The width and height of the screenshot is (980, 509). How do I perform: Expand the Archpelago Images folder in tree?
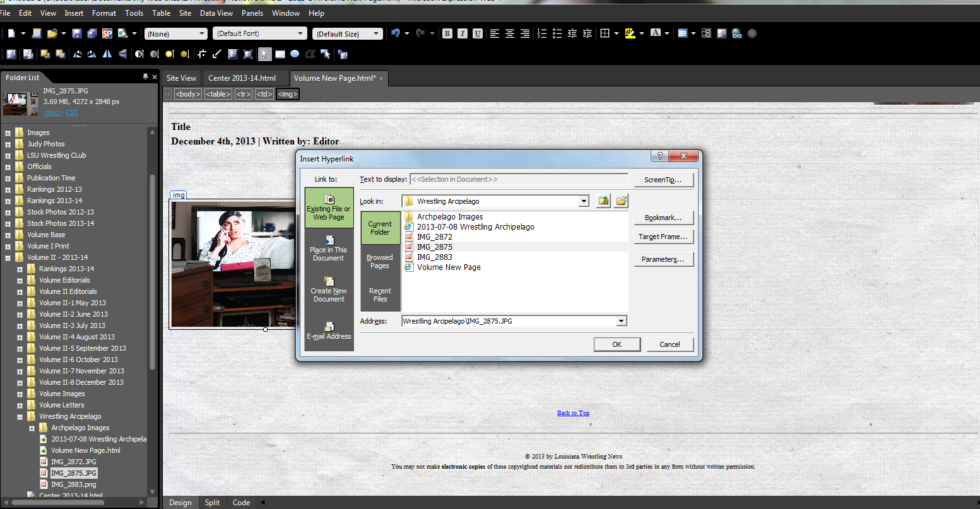(32, 428)
